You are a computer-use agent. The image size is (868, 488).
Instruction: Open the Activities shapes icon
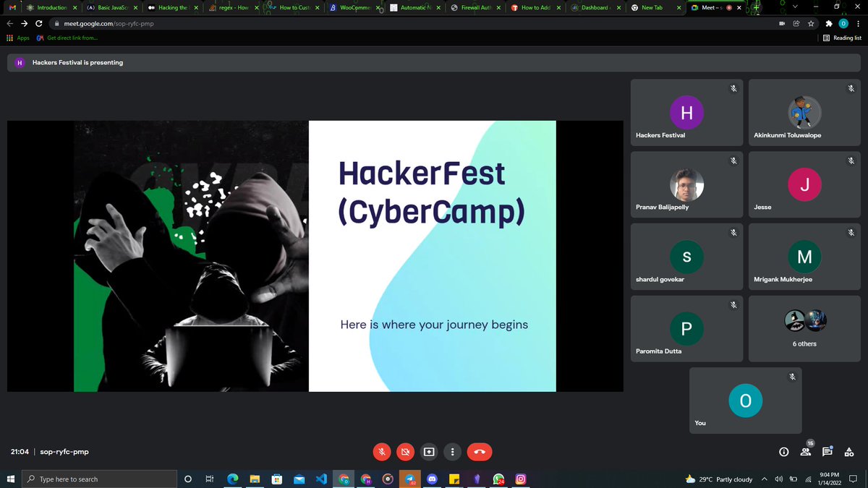pyautogui.click(x=848, y=453)
